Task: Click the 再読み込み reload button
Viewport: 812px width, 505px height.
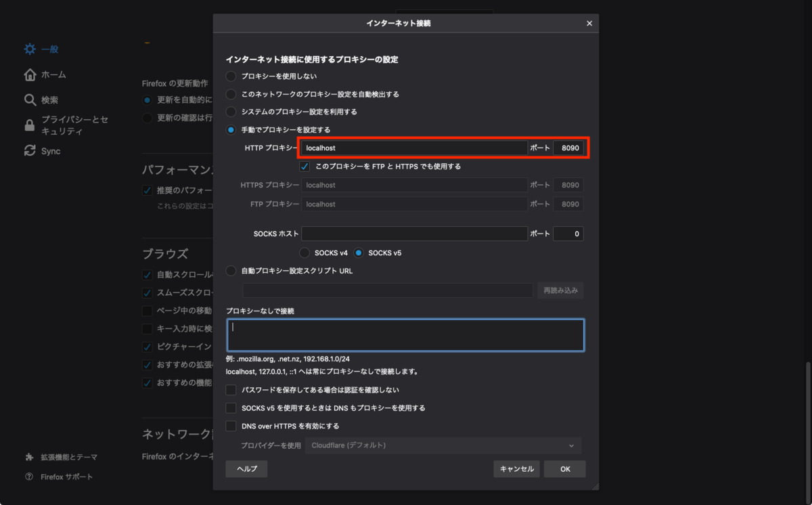Action: click(x=561, y=290)
